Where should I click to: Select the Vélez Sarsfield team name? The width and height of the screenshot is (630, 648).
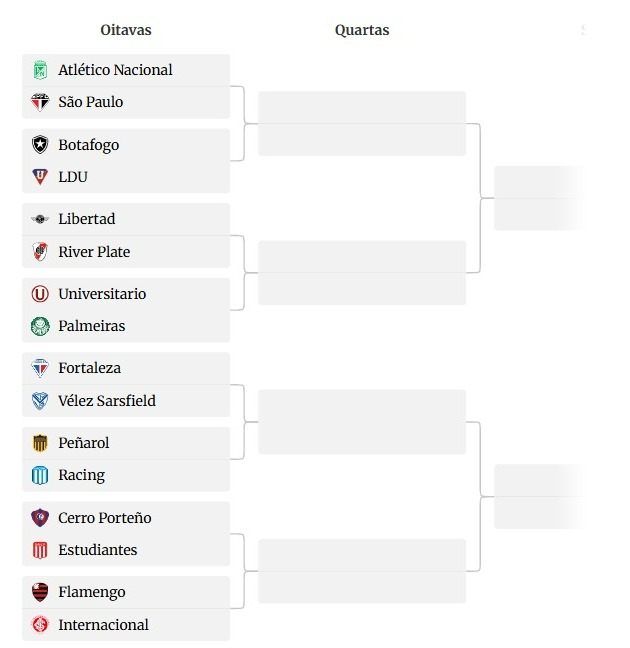coord(107,401)
